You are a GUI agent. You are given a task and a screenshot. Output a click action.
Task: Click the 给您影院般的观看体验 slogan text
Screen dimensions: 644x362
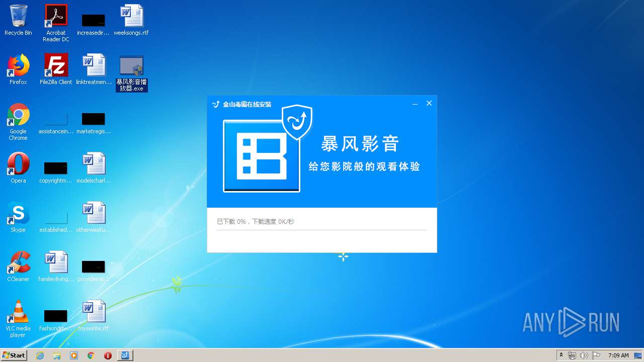click(364, 166)
